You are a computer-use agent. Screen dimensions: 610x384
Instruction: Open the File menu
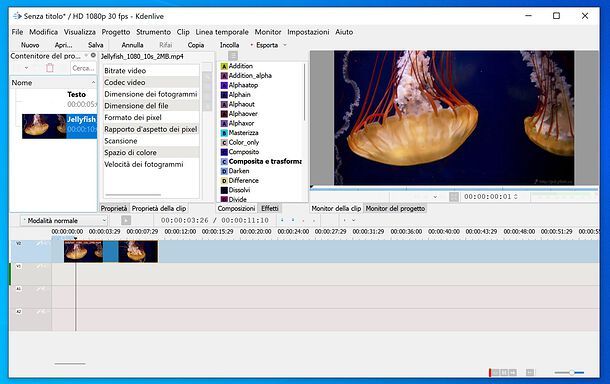coord(17,32)
